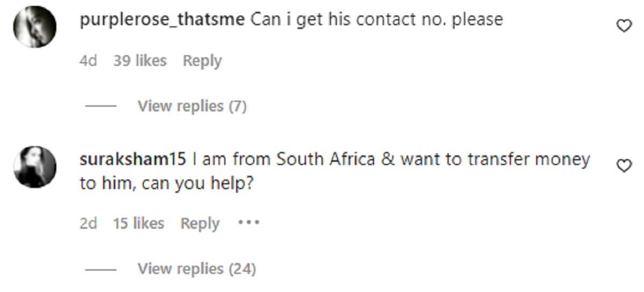Open the 2d timestamp of the comment
Screen dimensions: 644x292
coord(88,223)
